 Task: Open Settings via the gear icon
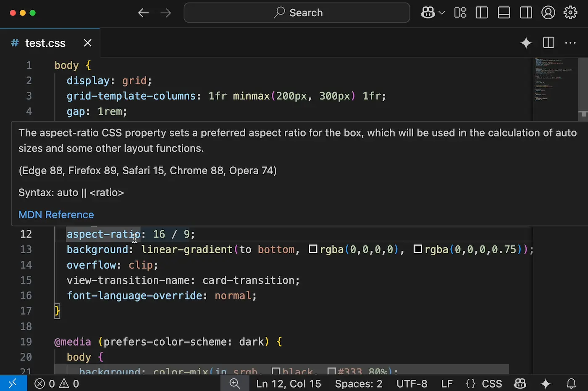pos(570,13)
